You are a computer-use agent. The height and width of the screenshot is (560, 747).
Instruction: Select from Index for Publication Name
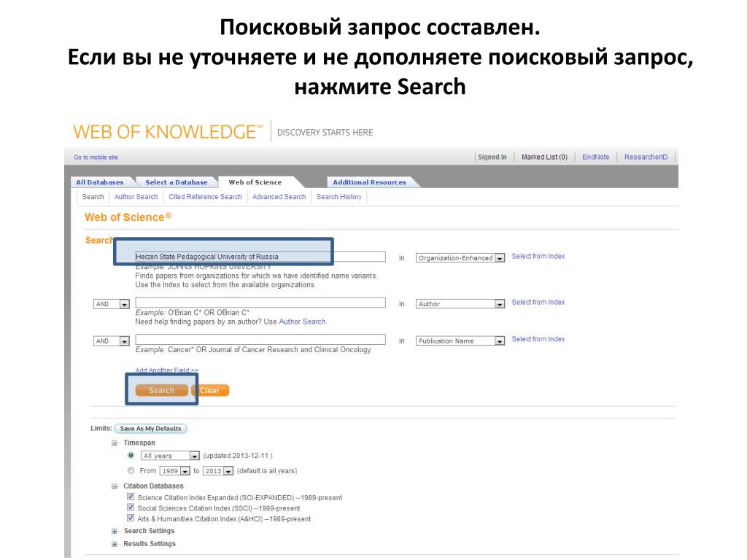tap(538, 339)
